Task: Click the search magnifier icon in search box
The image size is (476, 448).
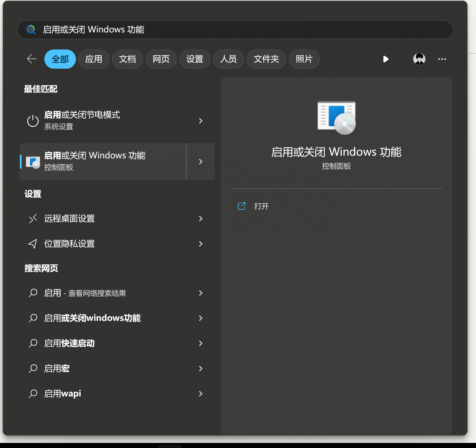Action: (x=31, y=30)
